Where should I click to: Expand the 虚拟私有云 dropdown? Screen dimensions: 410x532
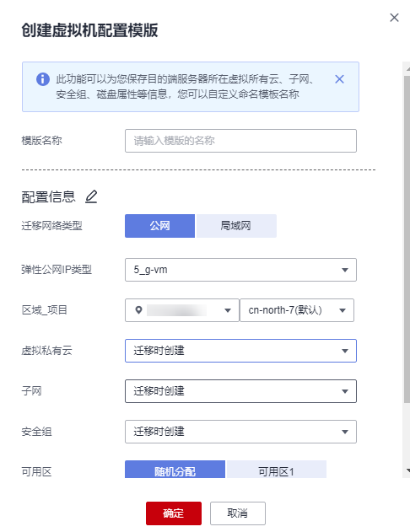tap(240, 351)
